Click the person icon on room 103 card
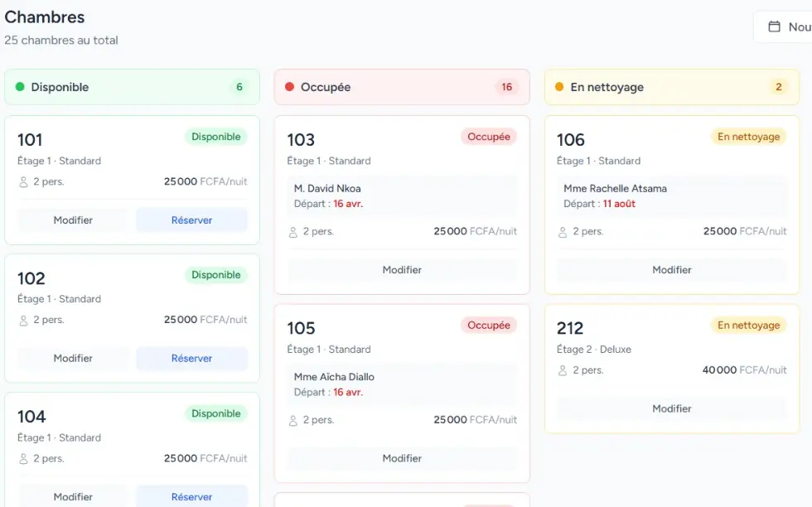812x507 pixels. pyautogui.click(x=293, y=232)
